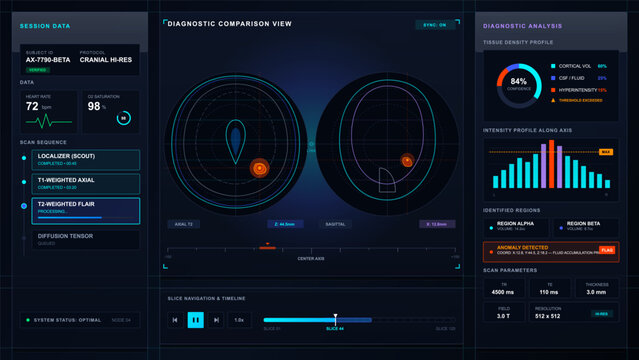The width and height of the screenshot is (639, 360).
Task: Select the Region Alpha card
Action: [x=516, y=227]
